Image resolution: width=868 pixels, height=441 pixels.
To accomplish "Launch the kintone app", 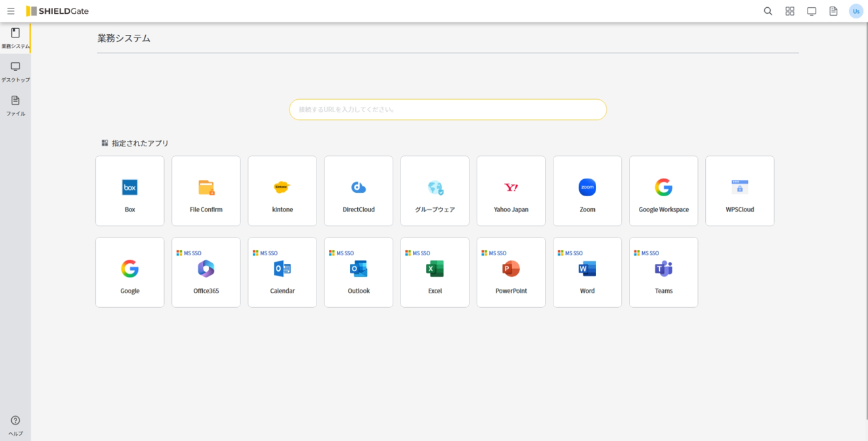I will coord(282,191).
